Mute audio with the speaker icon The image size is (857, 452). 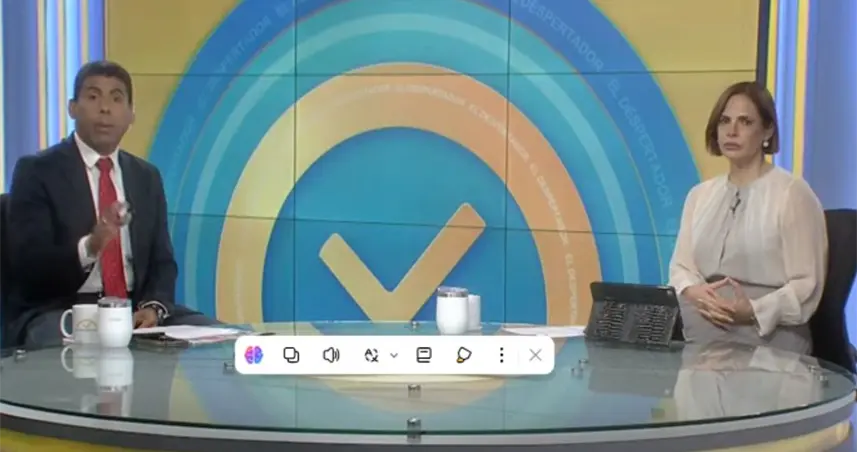[x=330, y=355]
